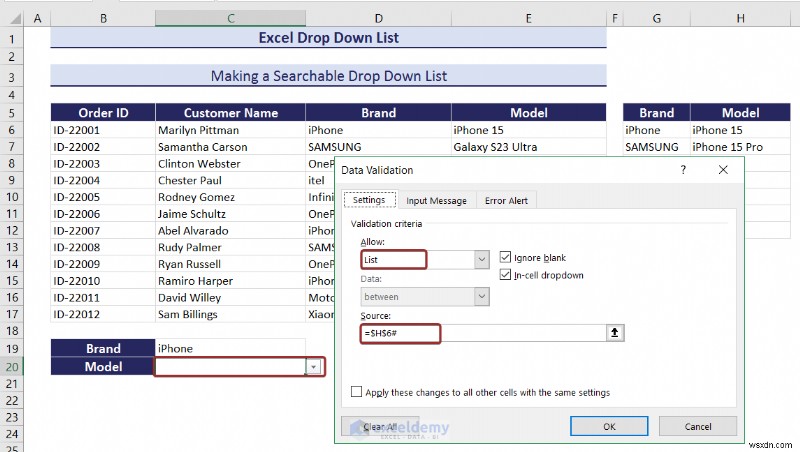Screen dimensions: 800x452
Task: Click cell Rudy Palmer
Action: [x=231, y=247]
